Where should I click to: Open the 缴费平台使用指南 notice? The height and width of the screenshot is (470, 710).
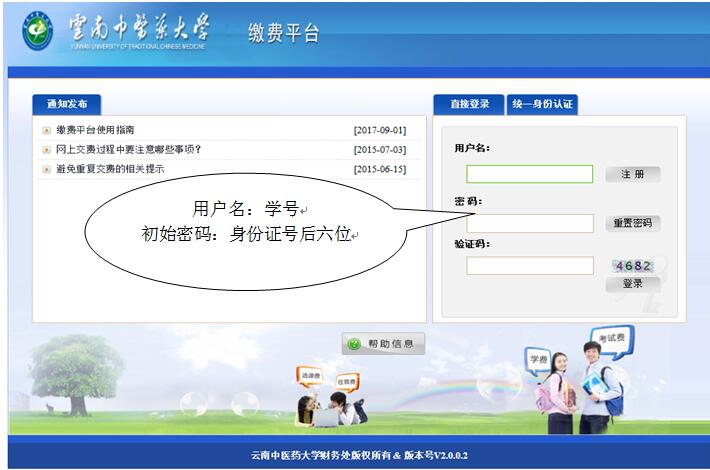95,130
